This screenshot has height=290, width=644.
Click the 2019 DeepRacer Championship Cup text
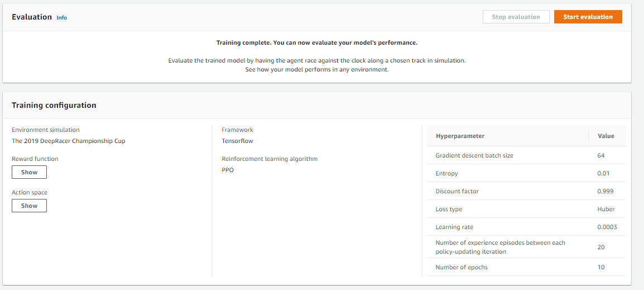[69, 141]
